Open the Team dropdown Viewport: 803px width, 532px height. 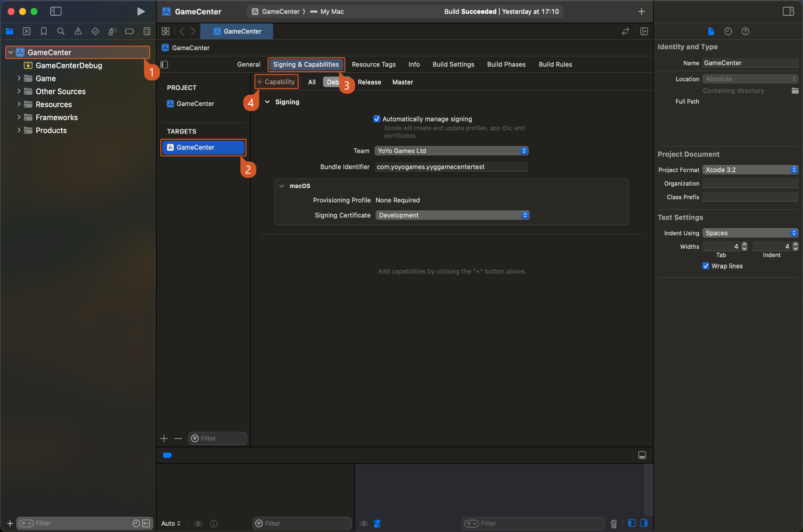click(451, 151)
